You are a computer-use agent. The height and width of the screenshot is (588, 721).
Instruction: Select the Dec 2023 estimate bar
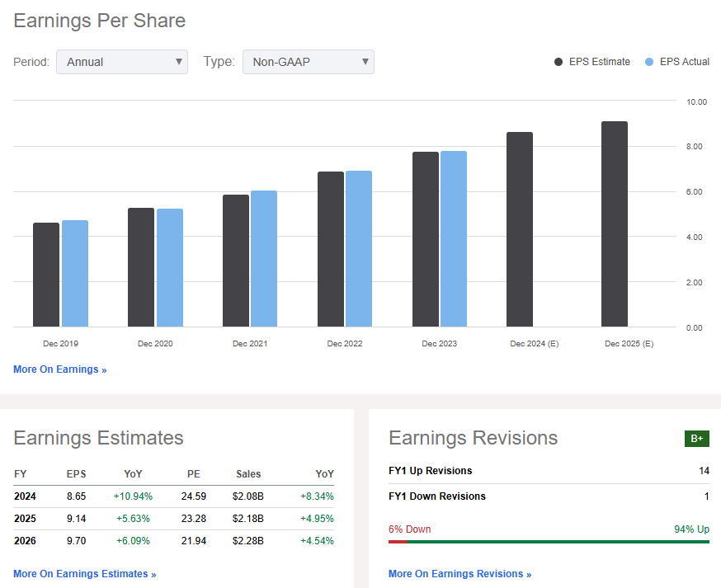[x=424, y=239]
